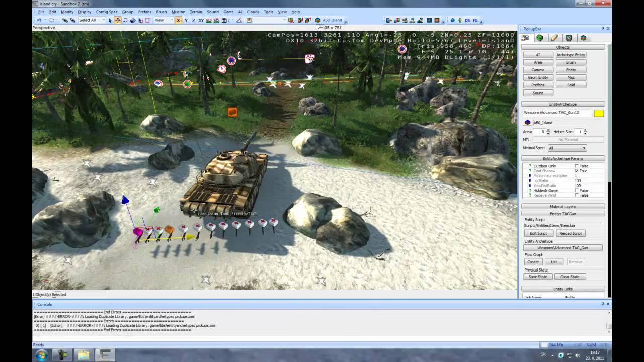Click the blue globe toolbar icon

point(452,20)
